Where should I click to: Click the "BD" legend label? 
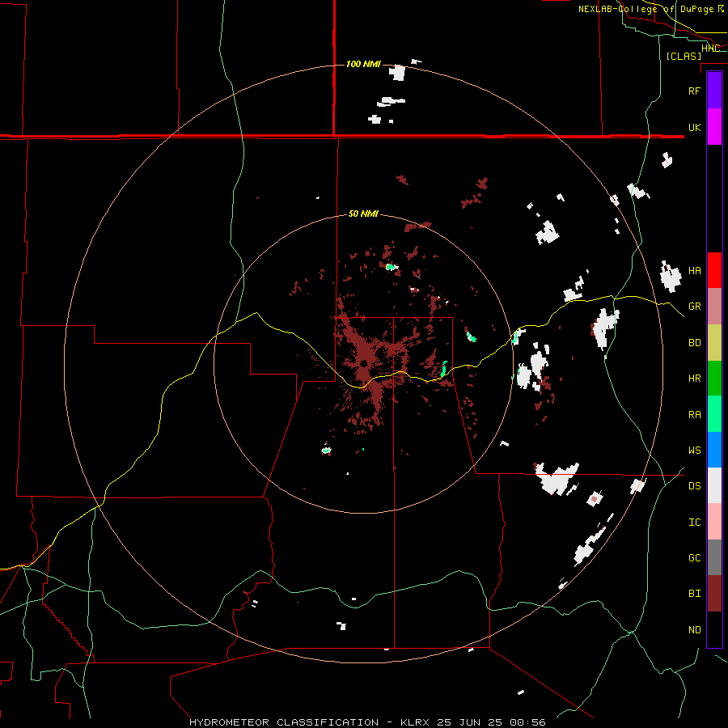click(x=695, y=343)
